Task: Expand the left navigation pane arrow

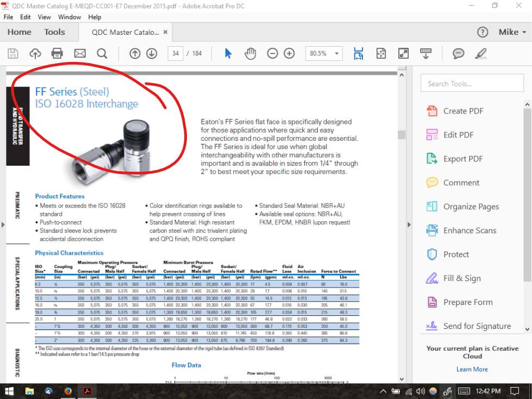Action: click(x=3, y=225)
